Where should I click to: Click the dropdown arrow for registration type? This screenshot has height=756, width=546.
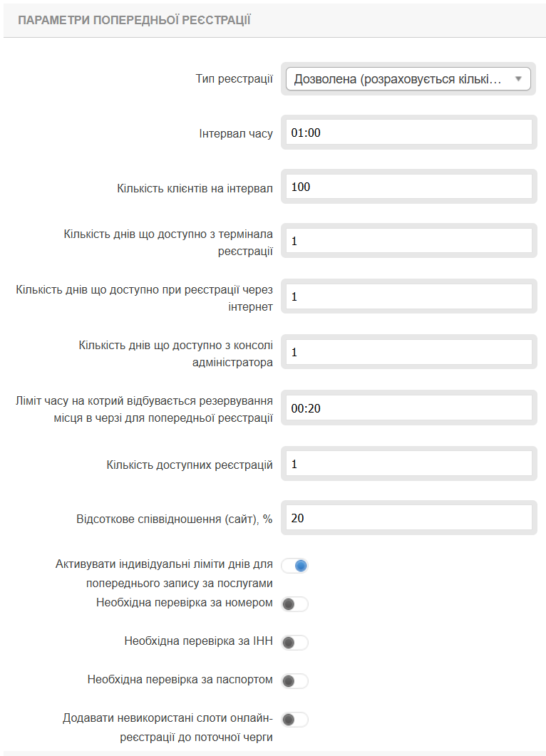pyautogui.click(x=518, y=79)
